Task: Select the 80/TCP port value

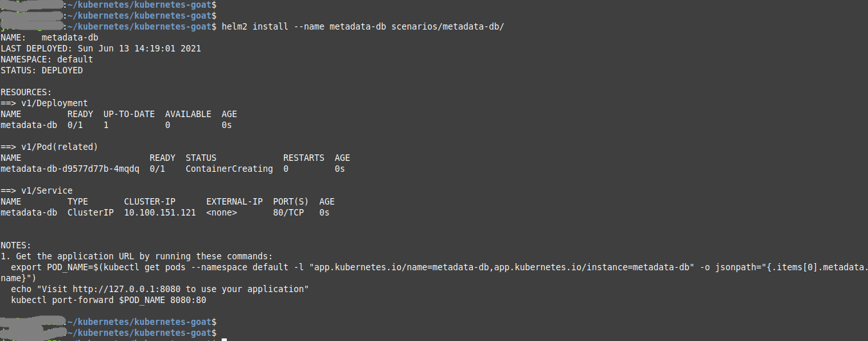Action: coord(288,212)
